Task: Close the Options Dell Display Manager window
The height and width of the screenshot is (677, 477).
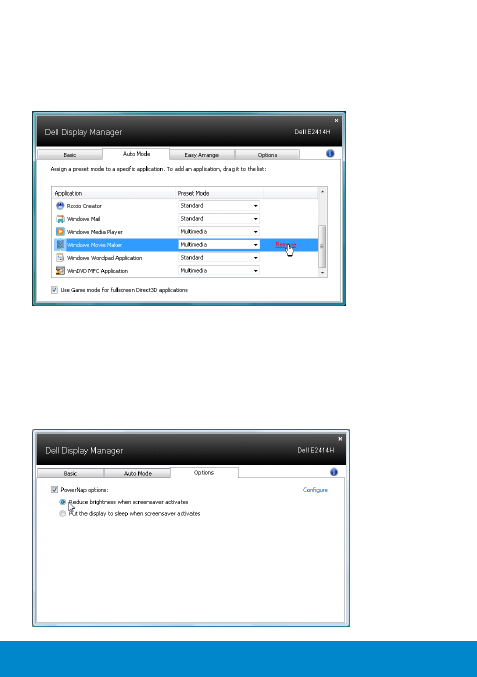Action: [x=340, y=439]
